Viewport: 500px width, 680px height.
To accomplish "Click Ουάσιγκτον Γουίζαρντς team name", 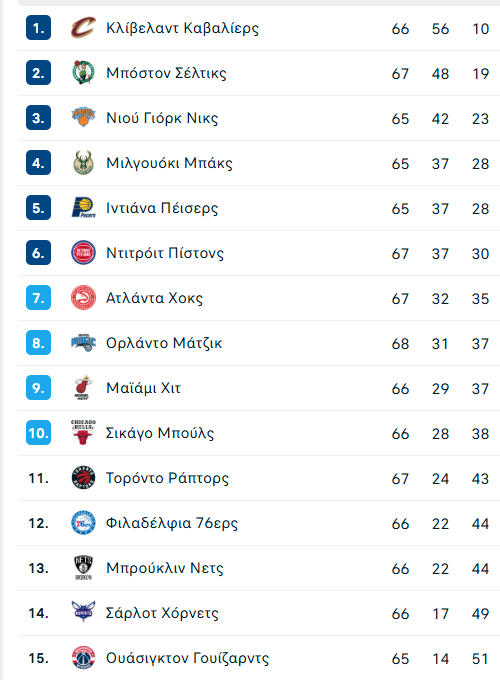I will (x=187, y=658).
